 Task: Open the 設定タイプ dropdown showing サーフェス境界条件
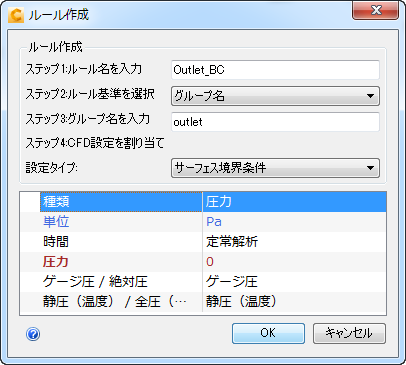tap(275, 168)
